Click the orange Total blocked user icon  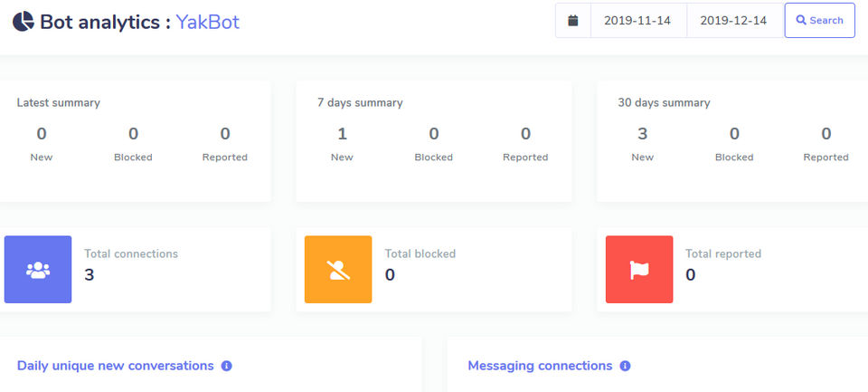(338, 270)
